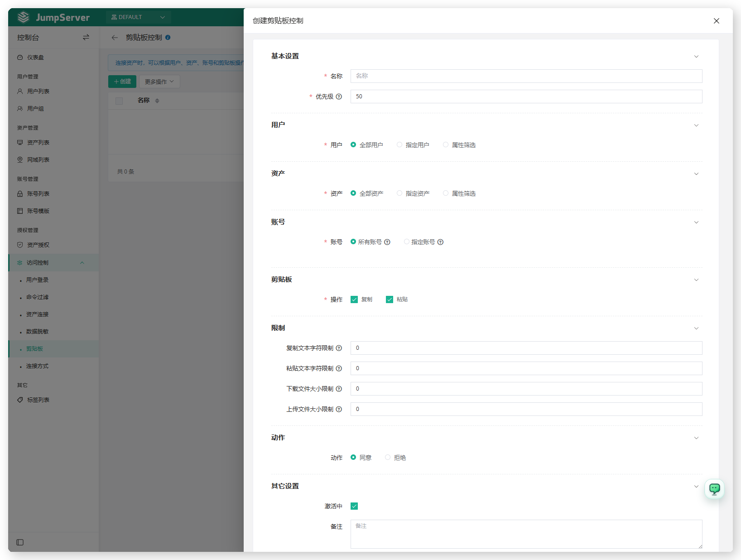Open the green chat support icon
The image size is (741, 560).
(x=714, y=489)
